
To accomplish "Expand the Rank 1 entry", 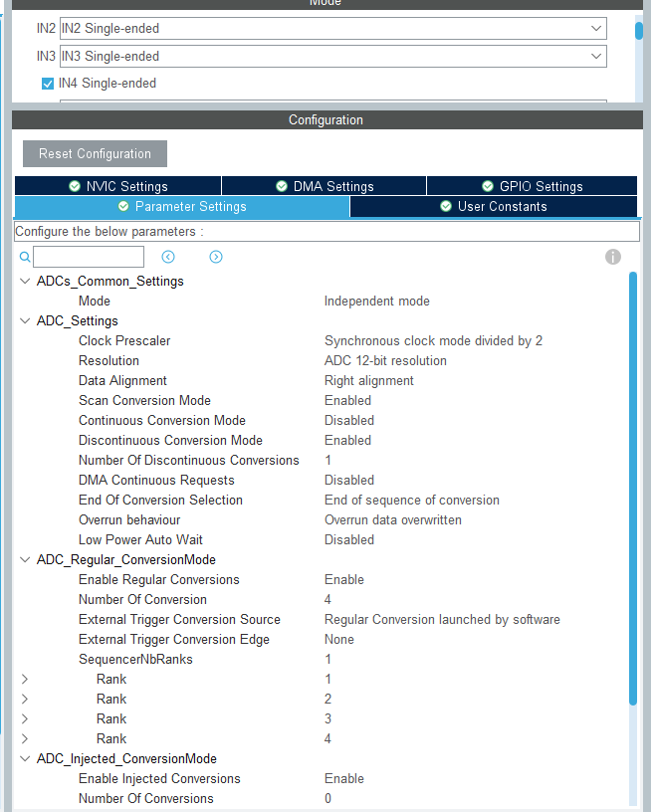I will click(24, 679).
